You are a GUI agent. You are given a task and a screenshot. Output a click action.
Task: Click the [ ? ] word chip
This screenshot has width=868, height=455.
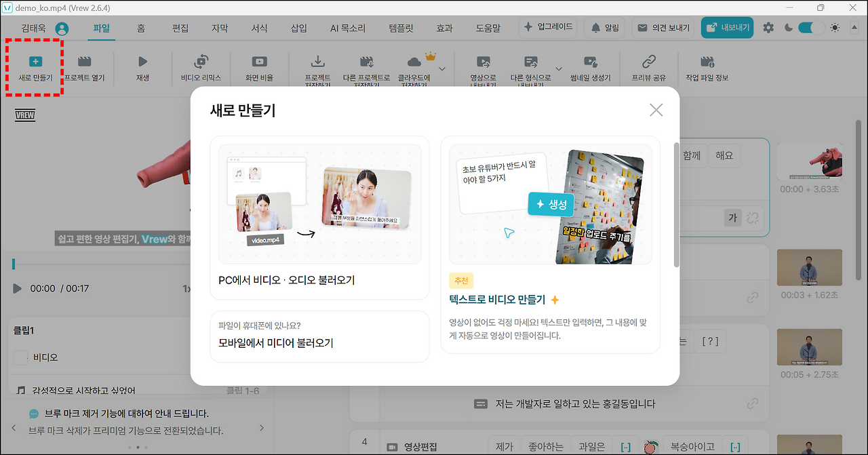(710, 341)
